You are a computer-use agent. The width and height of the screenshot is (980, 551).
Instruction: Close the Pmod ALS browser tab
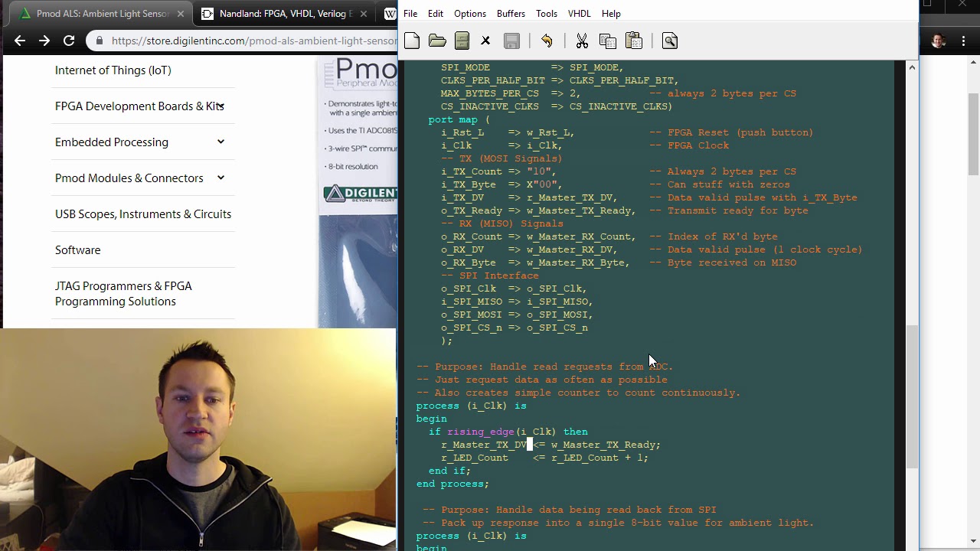coord(181,14)
